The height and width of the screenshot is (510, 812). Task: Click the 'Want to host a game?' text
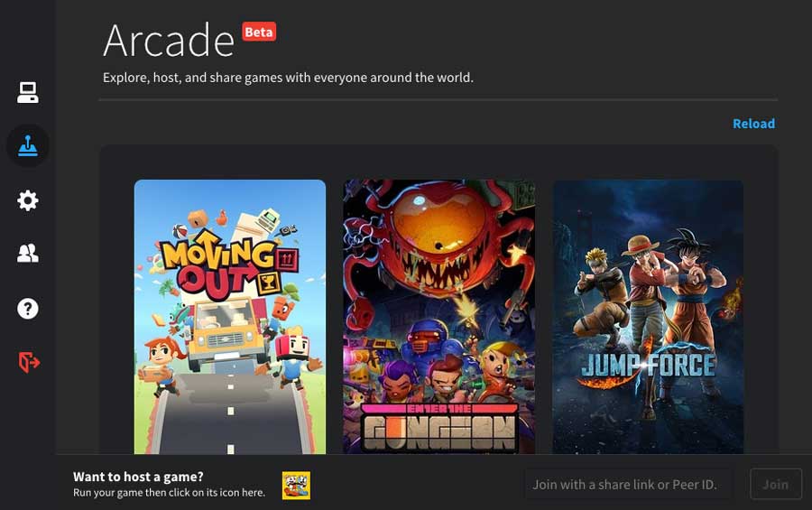coord(138,477)
